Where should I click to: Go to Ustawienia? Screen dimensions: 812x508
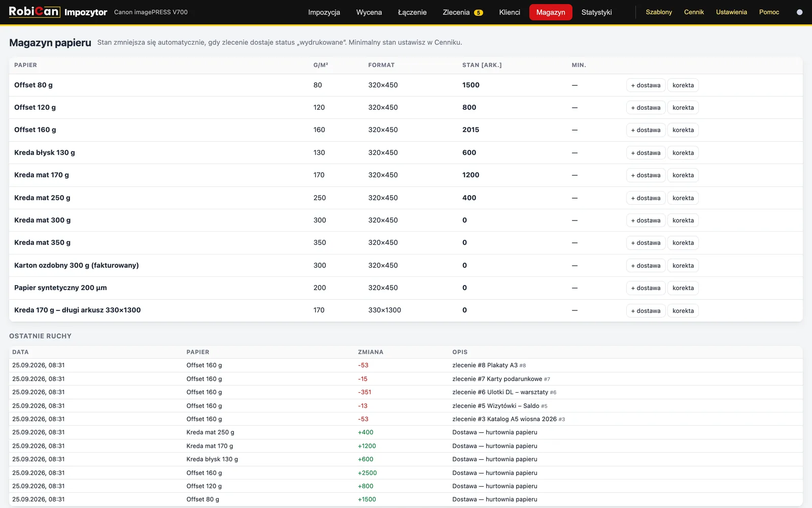(x=731, y=12)
